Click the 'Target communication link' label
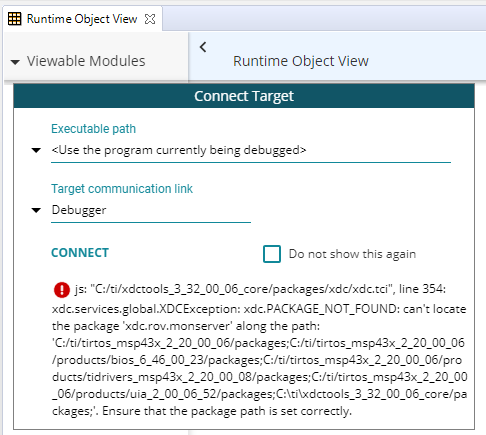This screenshot has height=435, width=486. [x=122, y=189]
